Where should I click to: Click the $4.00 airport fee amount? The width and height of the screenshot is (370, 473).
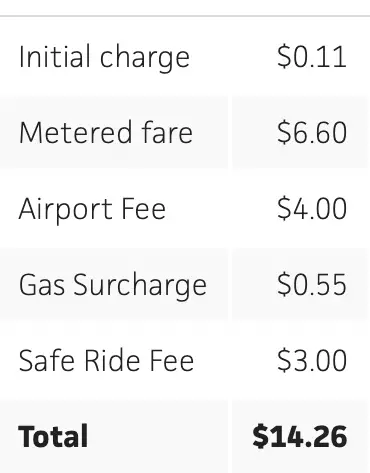point(312,209)
